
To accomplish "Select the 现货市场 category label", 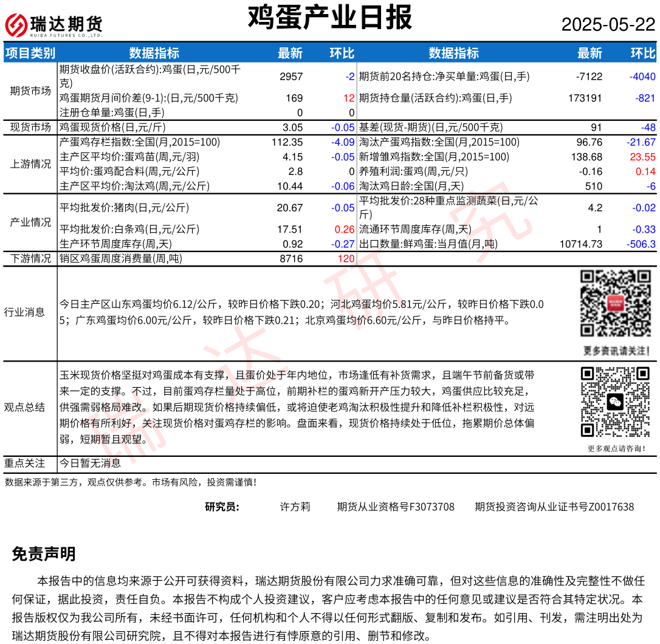I will point(30,128).
